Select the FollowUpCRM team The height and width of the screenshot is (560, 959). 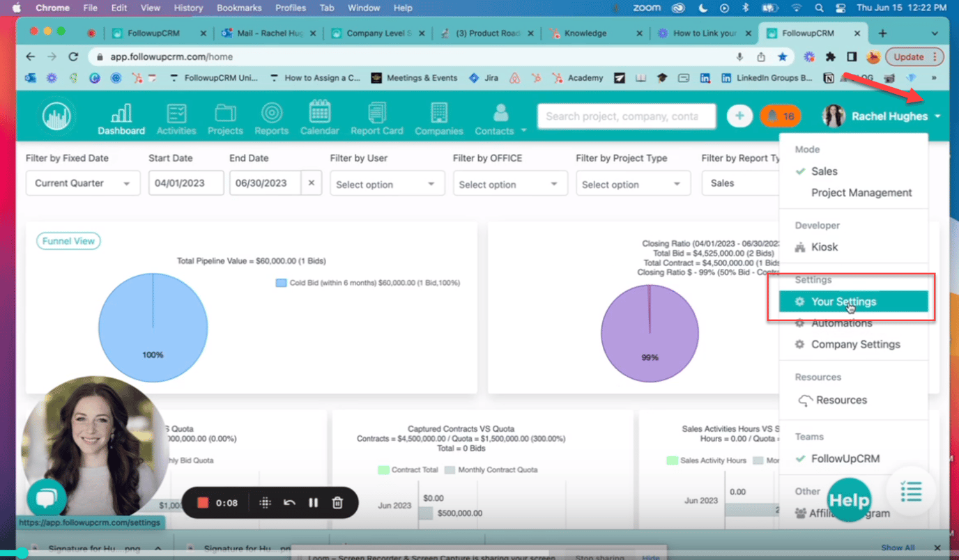(845, 459)
